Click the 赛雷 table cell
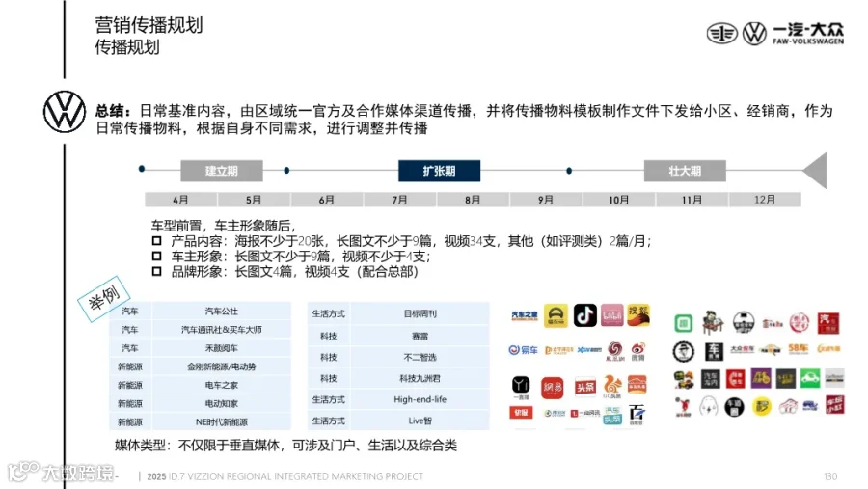This screenshot has height=489, width=868. (420, 337)
